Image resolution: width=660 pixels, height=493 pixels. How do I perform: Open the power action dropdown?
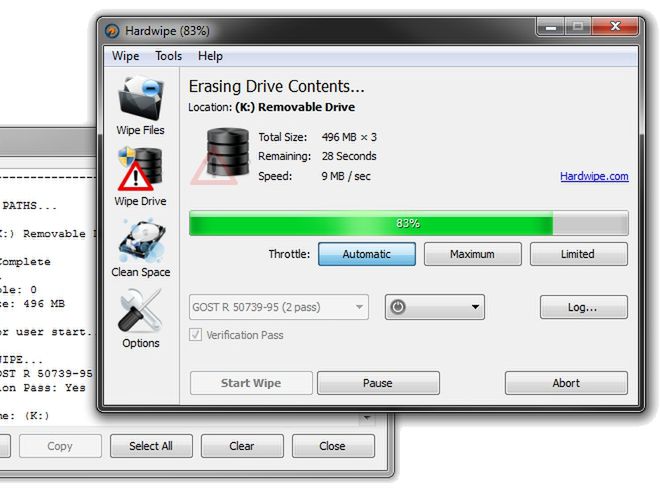pos(434,307)
